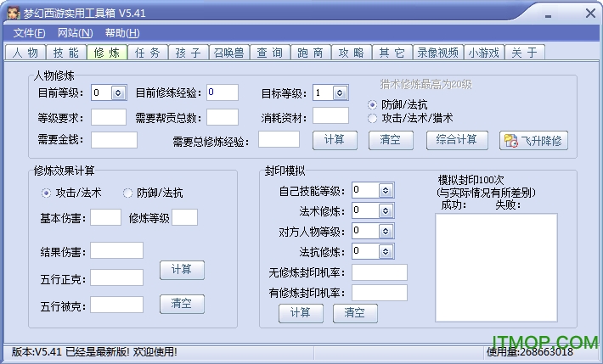Click the 需要总修炼经验 field
603x364 pixels.
[x=279, y=139]
